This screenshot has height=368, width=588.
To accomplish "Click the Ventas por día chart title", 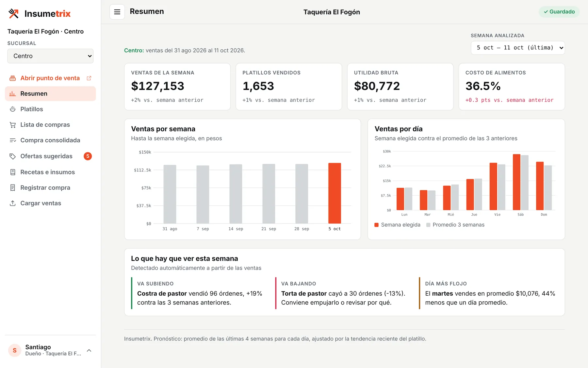I will click(x=399, y=129).
